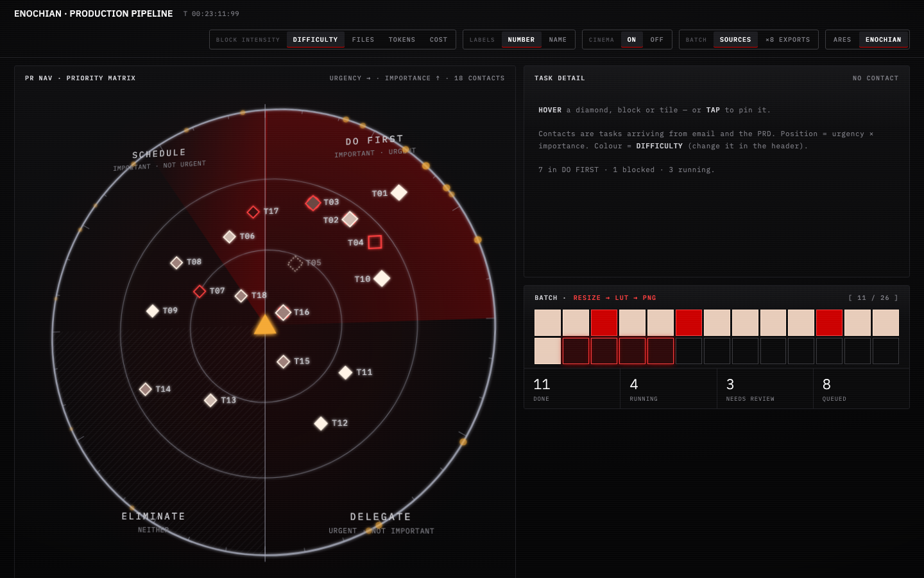
Task: Click the batch counter '[ 11 / 26 ]'
Action: pyautogui.click(x=873, y=298)
